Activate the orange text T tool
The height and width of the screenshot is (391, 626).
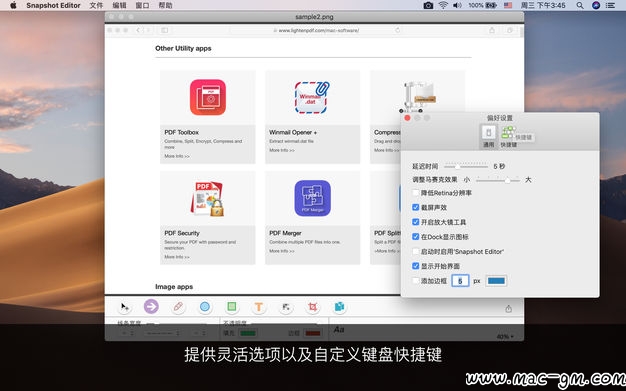(259, 307)
